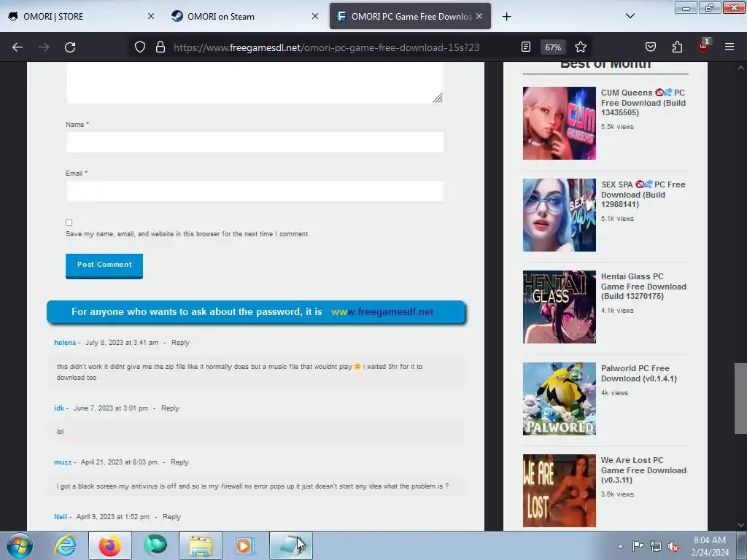Open the Palworld PC Free Download link

638,373
